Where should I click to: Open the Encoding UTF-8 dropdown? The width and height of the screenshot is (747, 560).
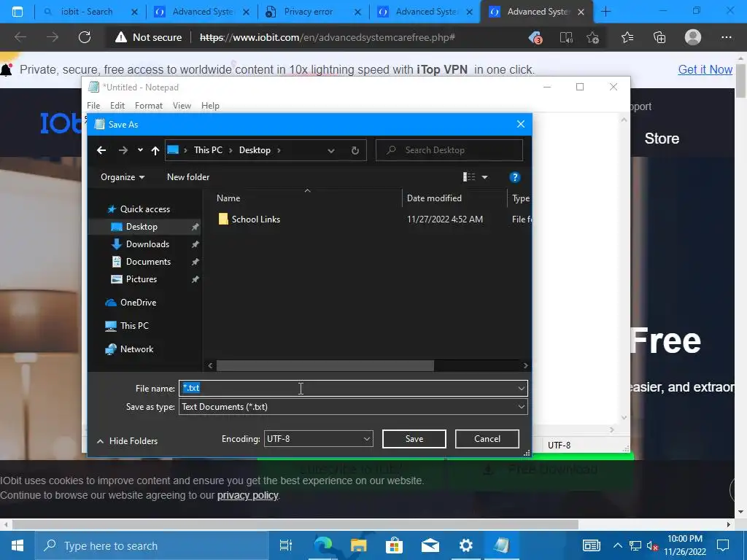coord(318,438)
